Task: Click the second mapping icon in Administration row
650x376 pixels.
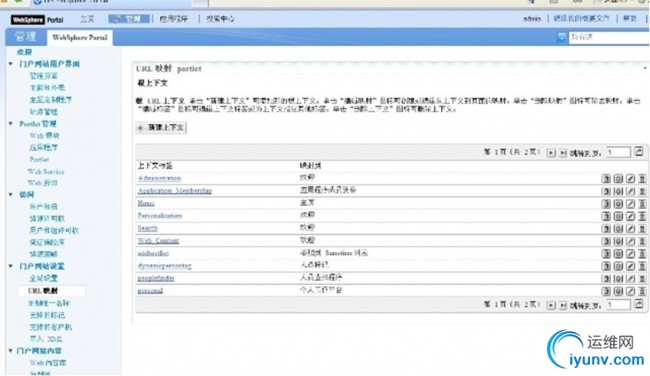Action: (x=618, y=179)
